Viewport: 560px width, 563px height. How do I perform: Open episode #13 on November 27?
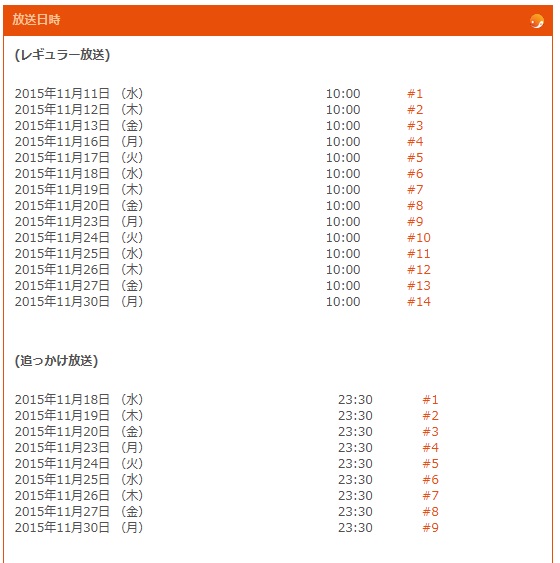(x=419, y=286)
